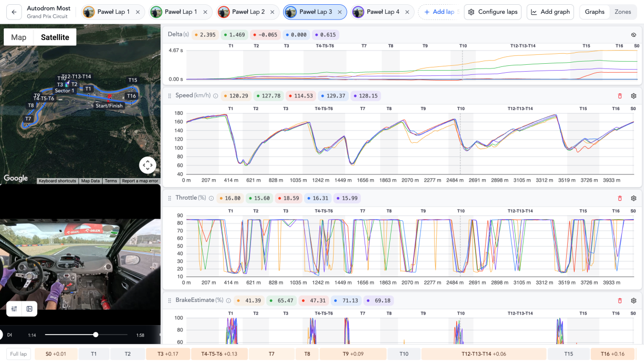Click the map pan/recenter control
Image resolution: width=644 pixels, height=363 pixels.
pos(148,165)
